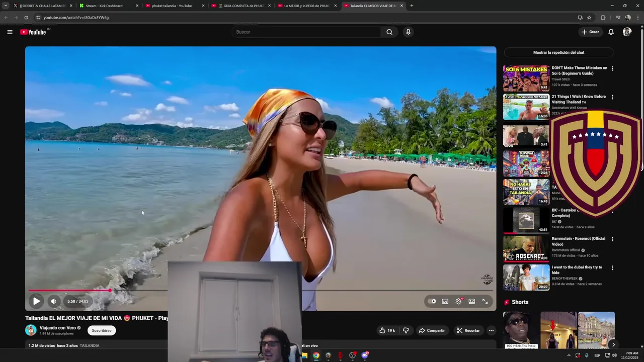The height and width of the screenshot is (362, 644).
Task: Open Soi 6 Mistakes video thumbnail
Action: coord(526,78)
